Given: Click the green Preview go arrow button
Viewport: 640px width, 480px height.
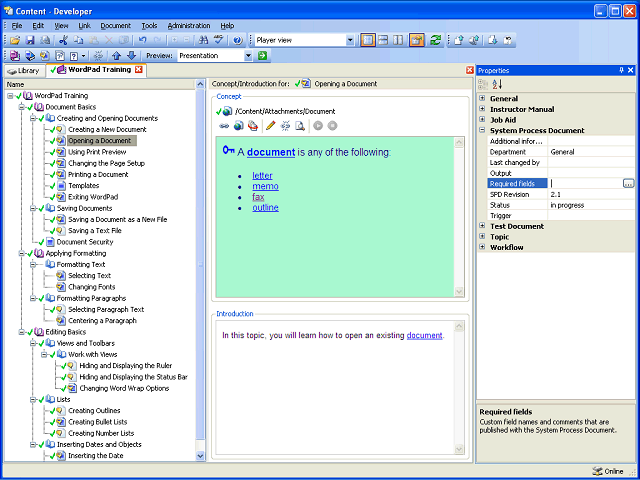Looking at the screenshot, I should [262, 56].
